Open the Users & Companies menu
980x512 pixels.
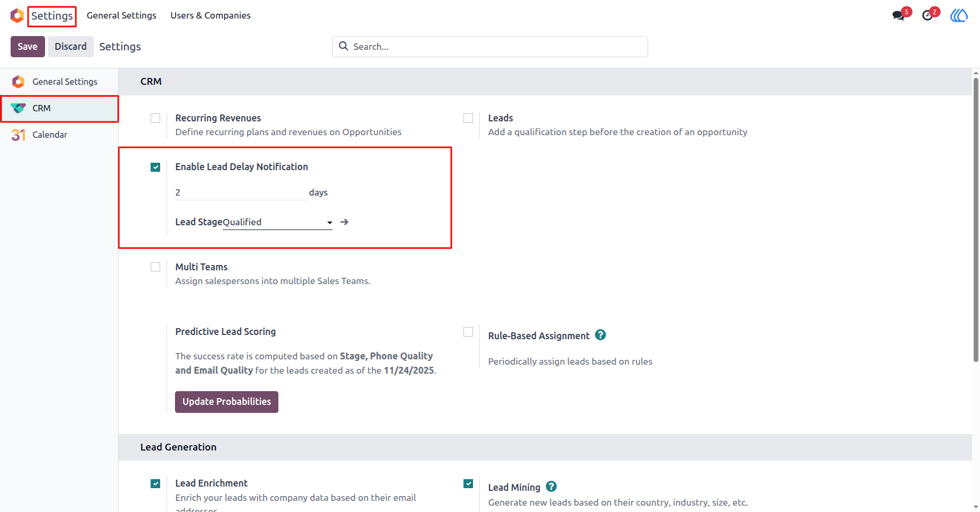tap(211, 15)
